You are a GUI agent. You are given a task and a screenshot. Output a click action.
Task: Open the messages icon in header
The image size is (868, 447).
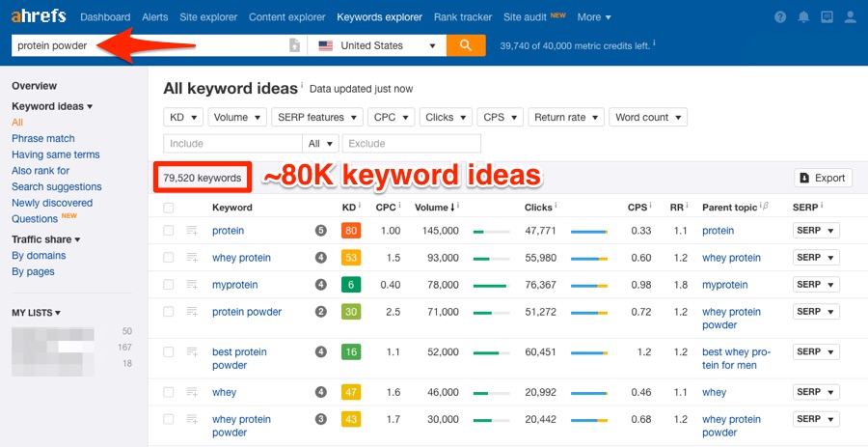(827, 17)
